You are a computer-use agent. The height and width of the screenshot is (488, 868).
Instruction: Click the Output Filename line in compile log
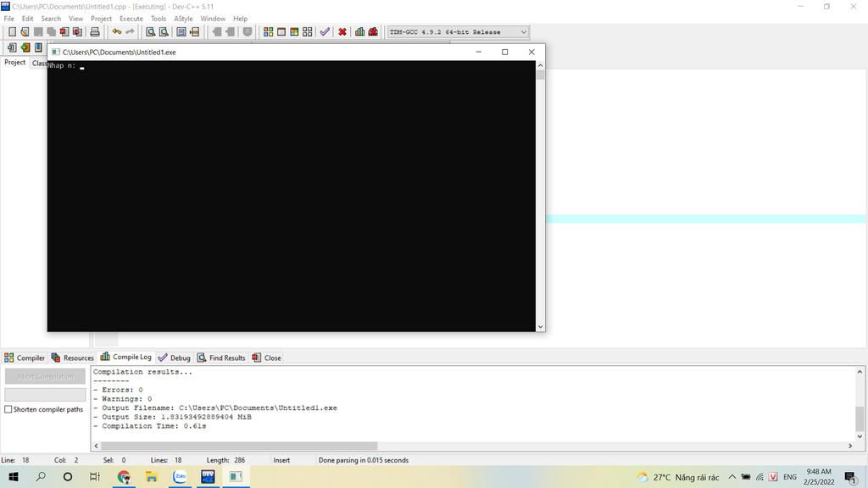coord(215,408)
